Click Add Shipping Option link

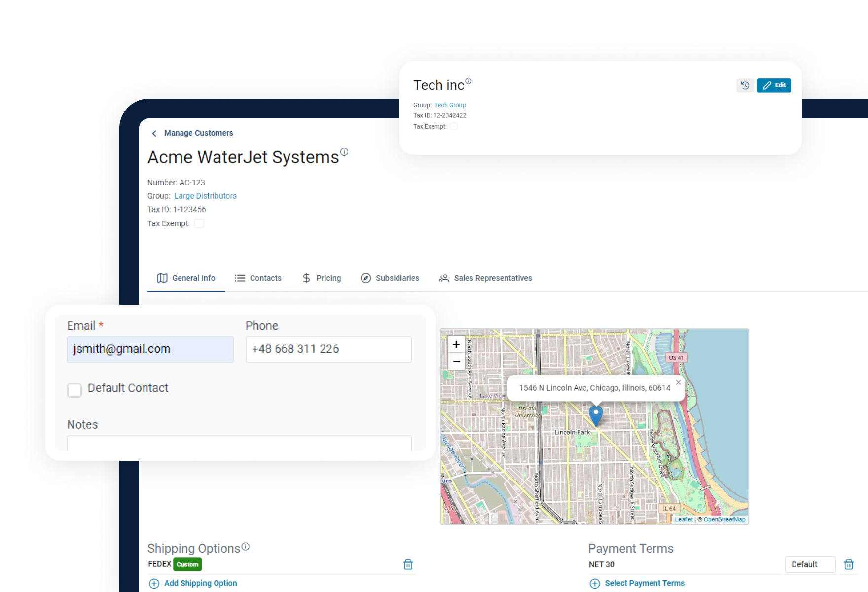tap(200, 583)
